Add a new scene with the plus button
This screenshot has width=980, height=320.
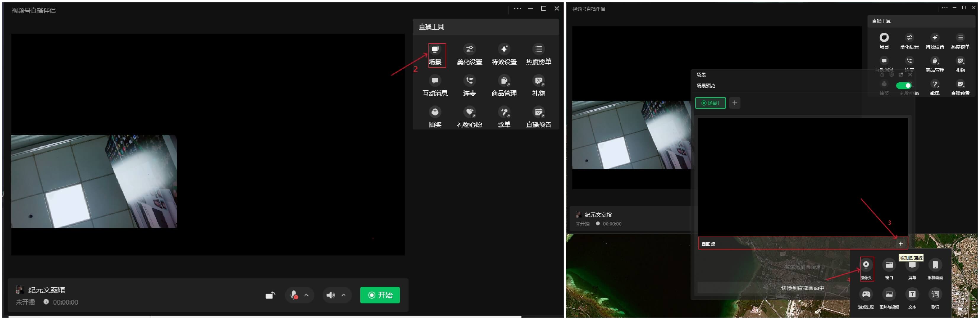pos(735,103)
